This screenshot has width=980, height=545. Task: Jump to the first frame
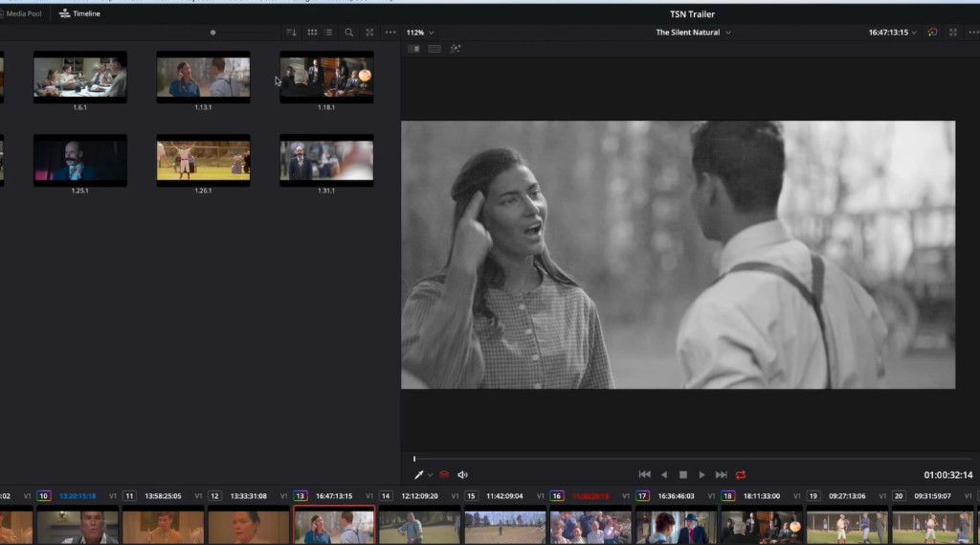pos(644,475)
